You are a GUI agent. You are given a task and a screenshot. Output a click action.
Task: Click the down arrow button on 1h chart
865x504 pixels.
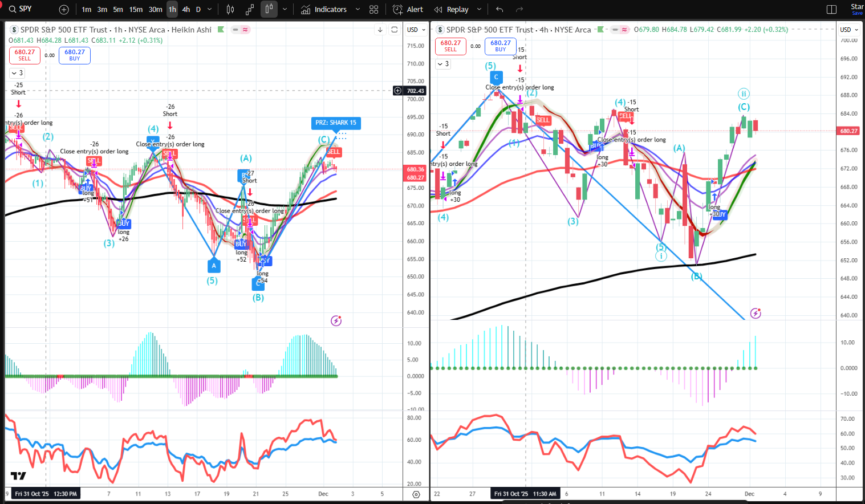[380, 30]
